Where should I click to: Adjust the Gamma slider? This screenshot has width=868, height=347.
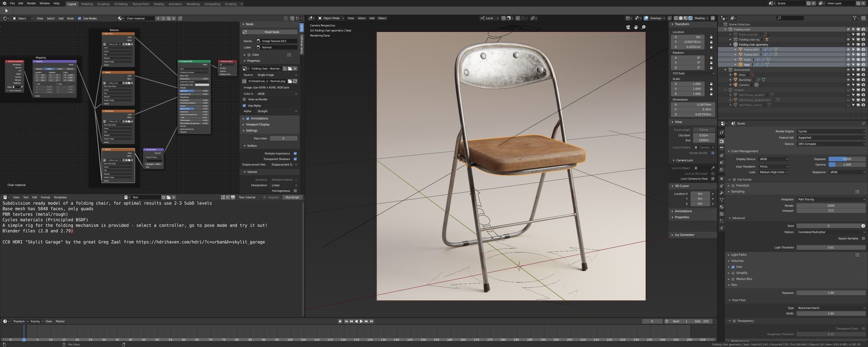pyautogui.click(x=847, y=165)
